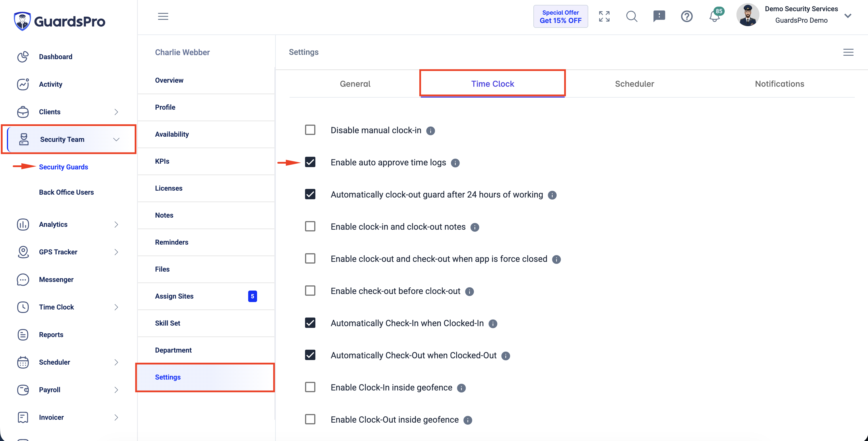Show info for force closed app option

(557, 260)
